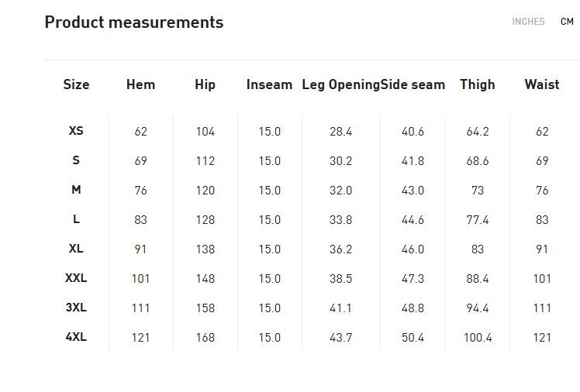
Task: Click the Waist column header
Action: 541,85
